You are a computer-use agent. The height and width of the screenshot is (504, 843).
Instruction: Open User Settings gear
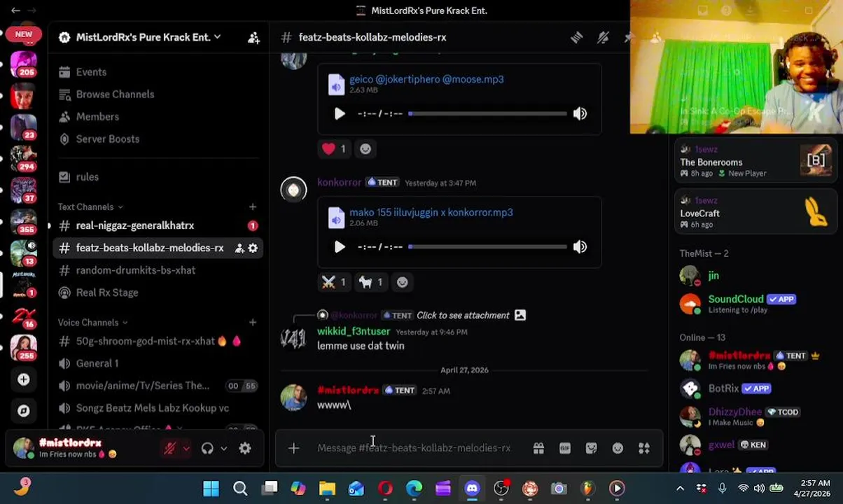245,449
